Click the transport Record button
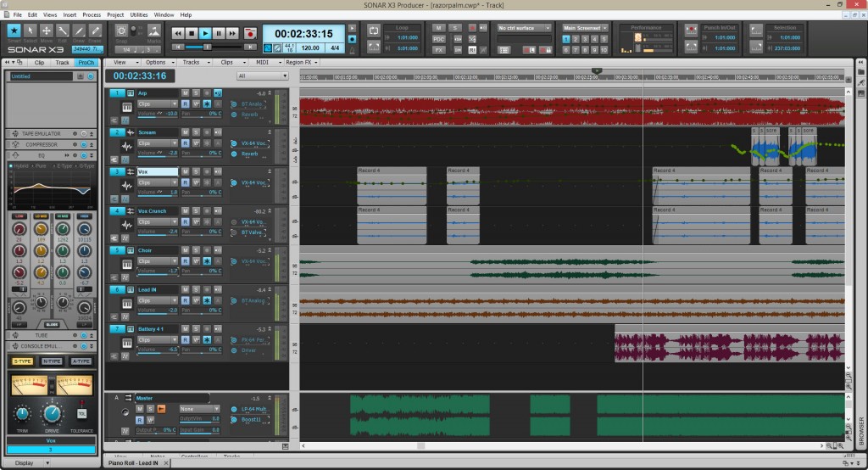The width and height of the screenshot is (868, 470). tap(250, 33)
